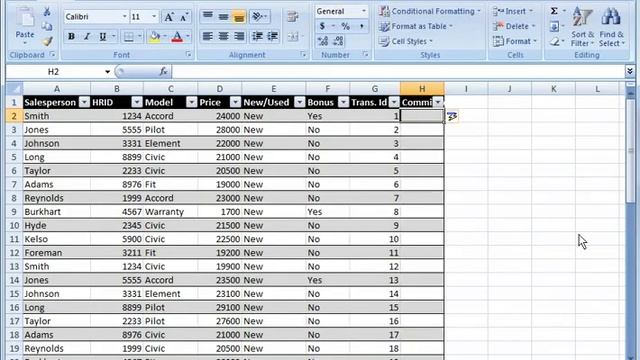Image resolution: width=640 pixels, height=360 pixels.
Task: Click the AutoSum sigma icon
Action: (554, 11)
